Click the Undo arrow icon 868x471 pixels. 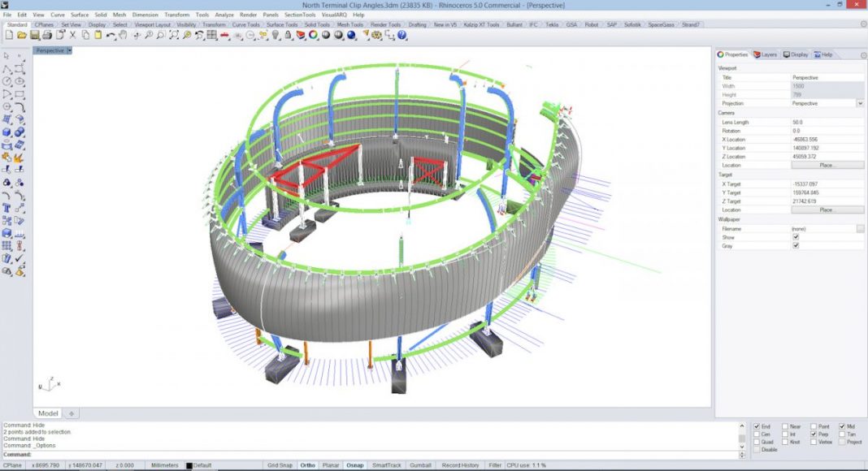coord(111,35)
